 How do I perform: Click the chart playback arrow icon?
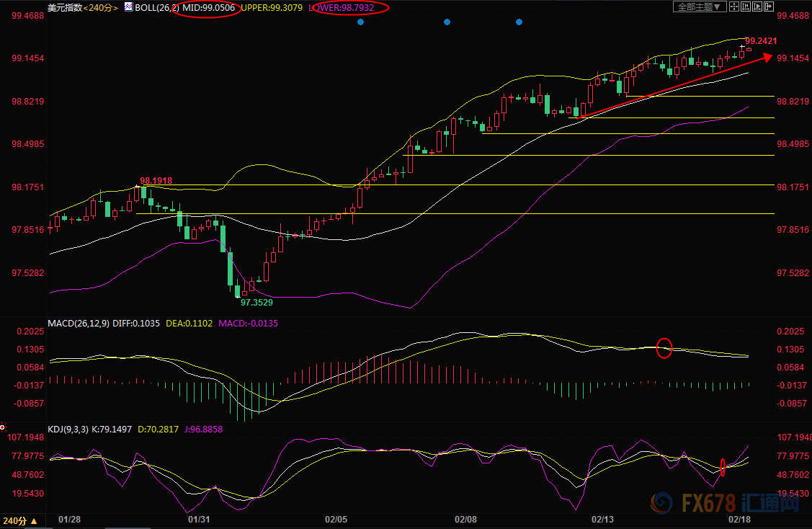click(757, 6)
